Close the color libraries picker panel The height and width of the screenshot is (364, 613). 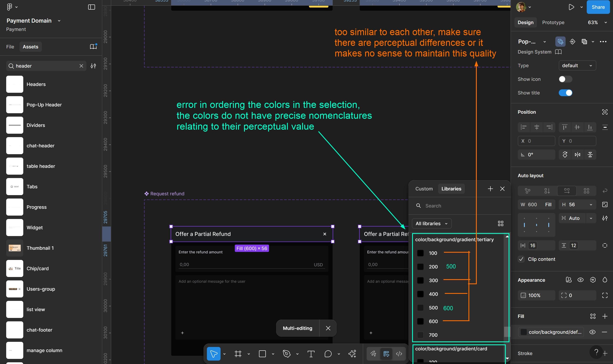click(x=502, y=189)
